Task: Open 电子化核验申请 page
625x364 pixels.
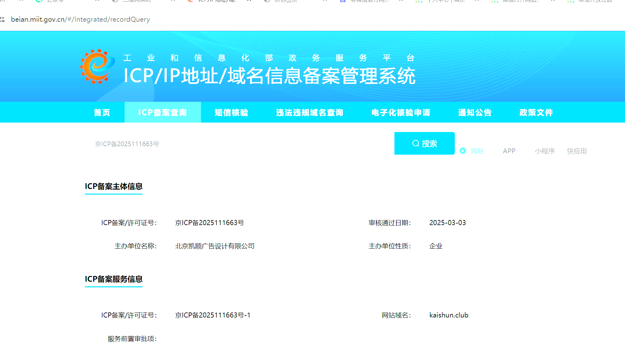Action: (401, 113)
